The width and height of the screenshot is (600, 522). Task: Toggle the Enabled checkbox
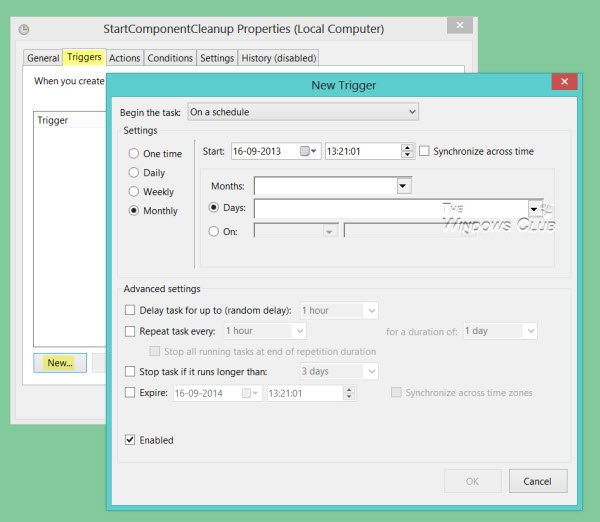[x=130, y=440]
